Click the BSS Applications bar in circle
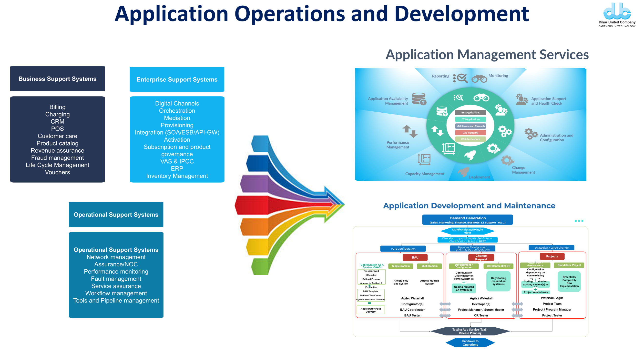Screen dimensions: 644x362 (x=470, y=113)
